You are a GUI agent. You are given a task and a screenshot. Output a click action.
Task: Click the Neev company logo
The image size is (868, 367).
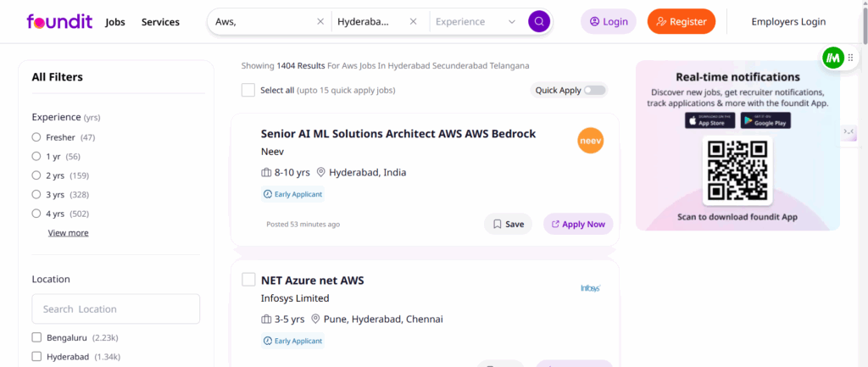(591, 141)
